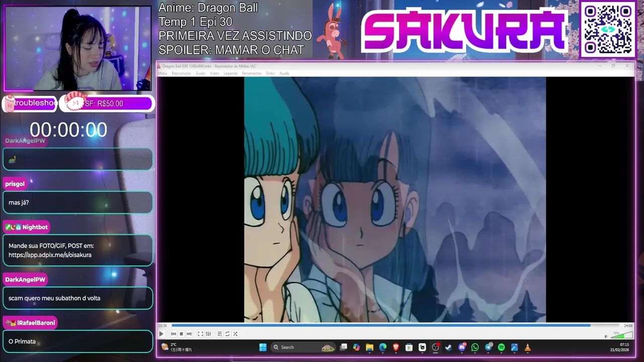This screenshot has height=362, width=644.
Task: Open Copilot from the taskbar
Action: pos(357,347)
